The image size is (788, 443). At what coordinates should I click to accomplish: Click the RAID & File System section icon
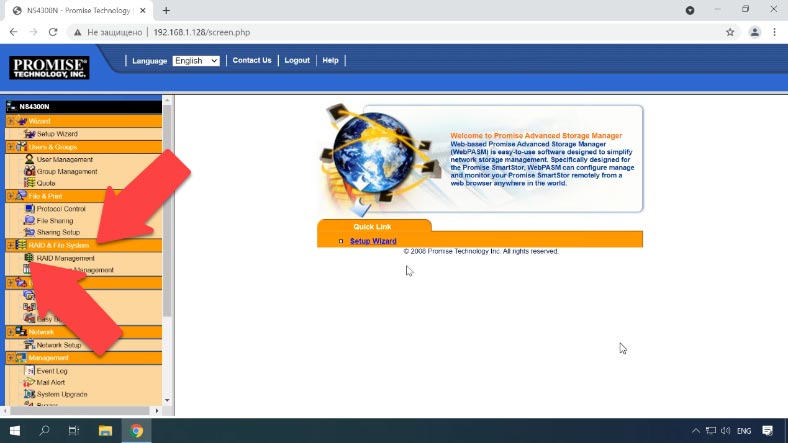pos(21,245)
